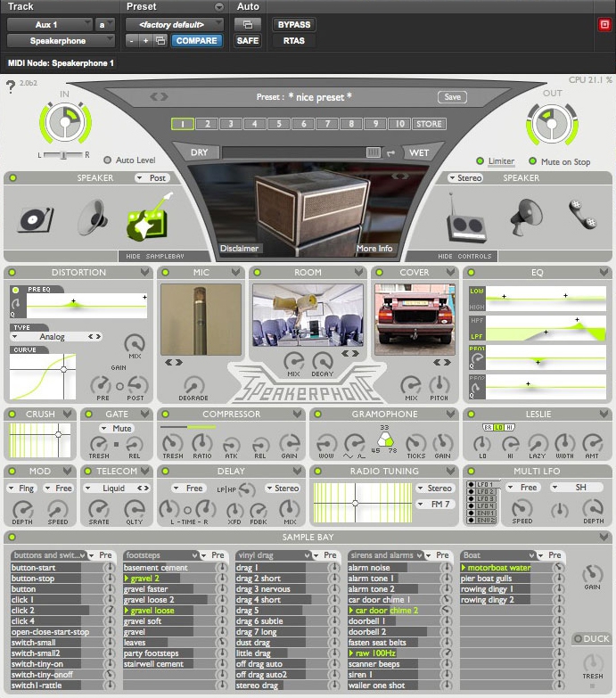The image size is (616, 698).
Task: Choose the telephone handset speaker icon
Action: [x=582, y=215]
